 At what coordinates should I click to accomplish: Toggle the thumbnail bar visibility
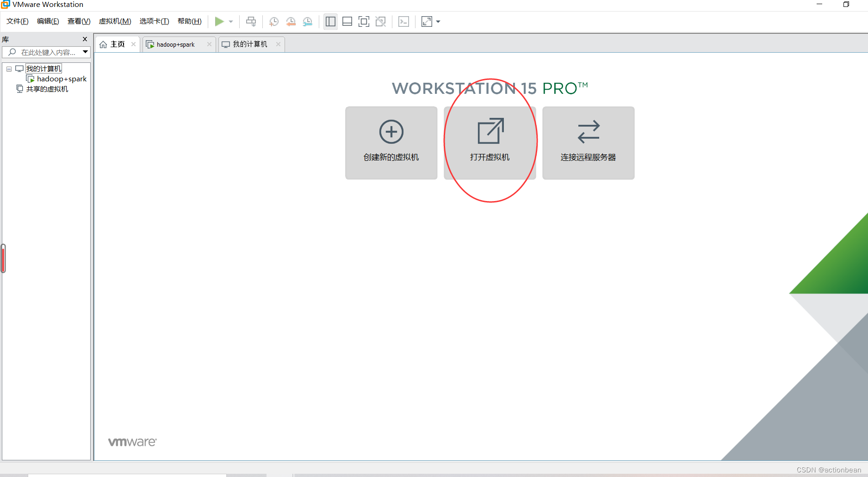(347, 21)
